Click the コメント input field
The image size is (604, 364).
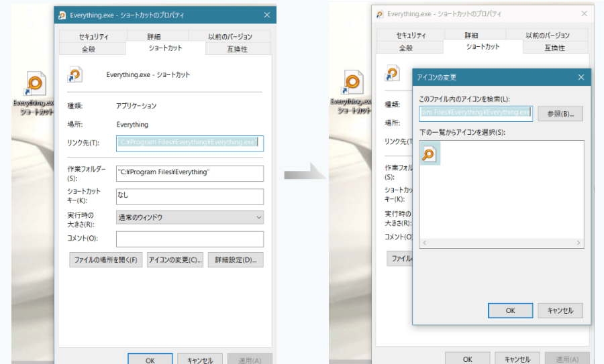tap(190, 239)
